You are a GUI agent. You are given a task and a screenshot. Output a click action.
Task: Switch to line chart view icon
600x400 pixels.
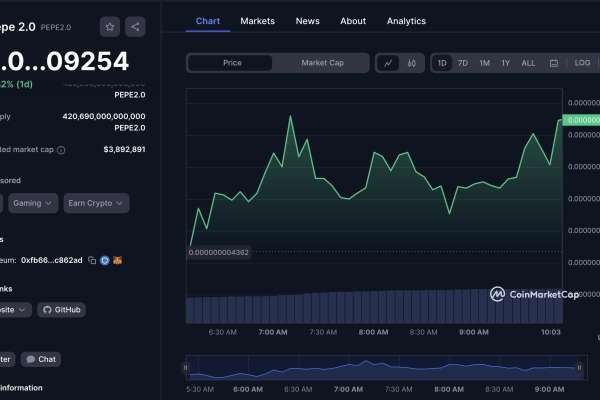point(388,63)
